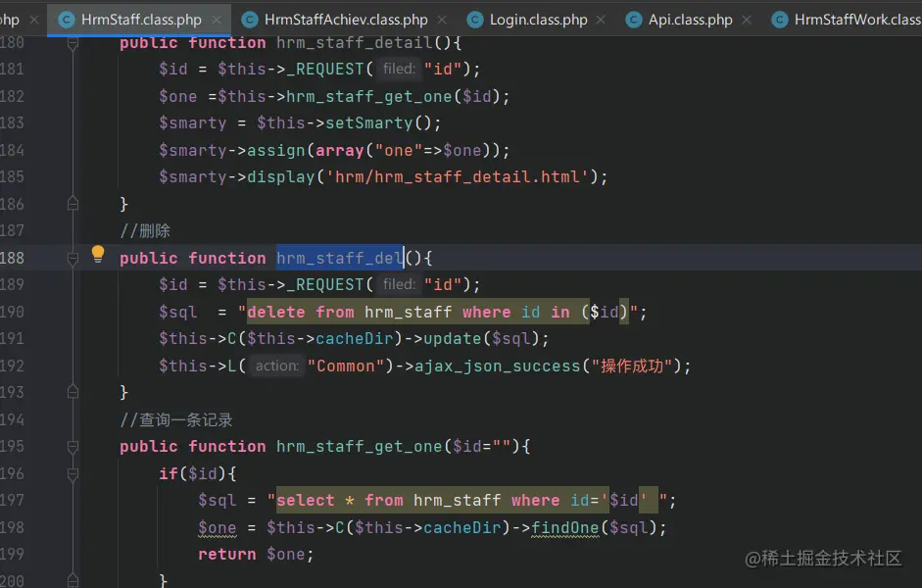Screen dimensions: 922x588
Task: Click line number 188 in the gutter
Action: [x=13, y=258]
